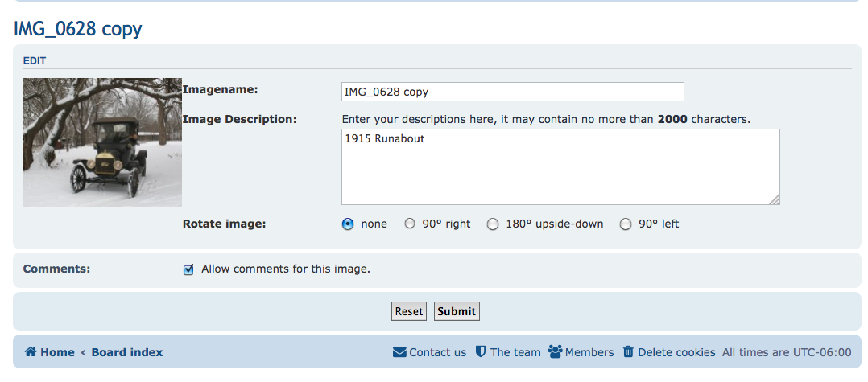Click the shield icon for The team
This screenshot has height=382, width=868.
(480, 352)
